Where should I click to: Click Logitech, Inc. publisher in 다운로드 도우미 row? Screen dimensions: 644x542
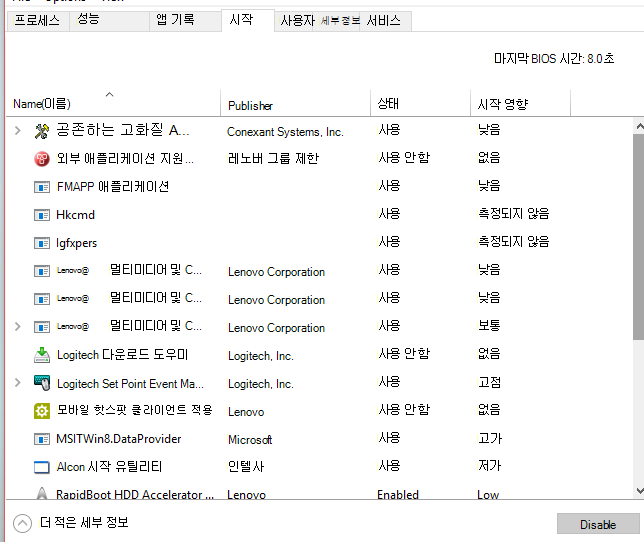[261, 356]
